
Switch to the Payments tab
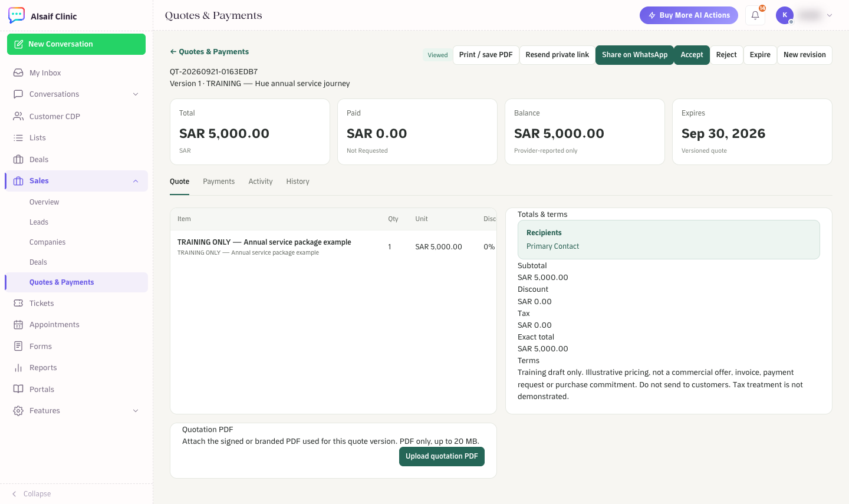click(219, 182)
